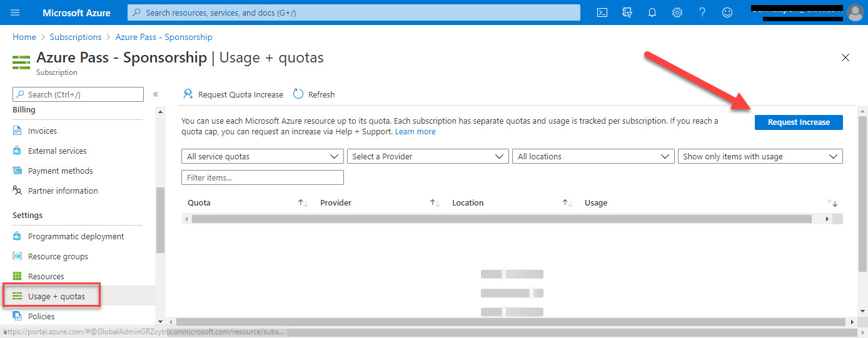
Task: Click the Policies icon
Action: (18, 316)
